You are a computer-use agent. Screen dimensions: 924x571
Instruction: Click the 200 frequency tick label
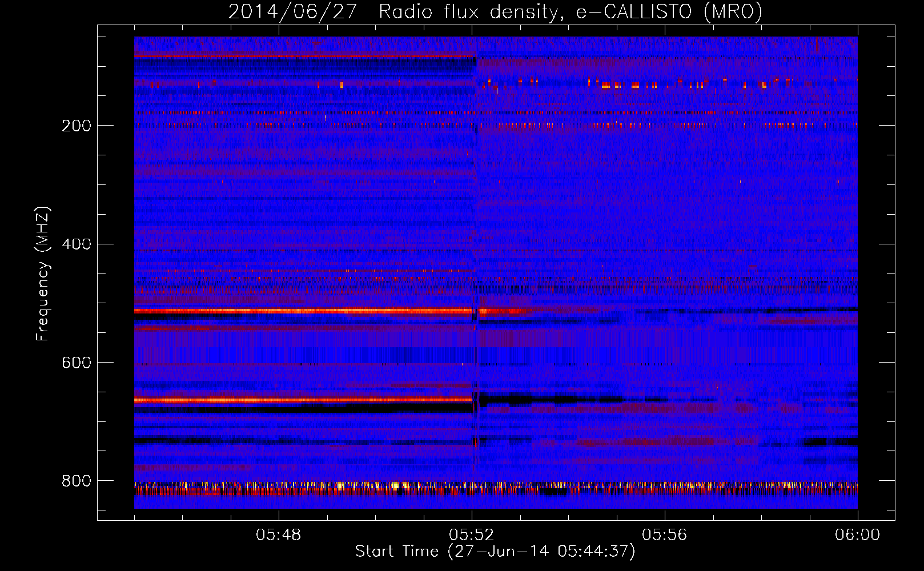tap(77, 126)
